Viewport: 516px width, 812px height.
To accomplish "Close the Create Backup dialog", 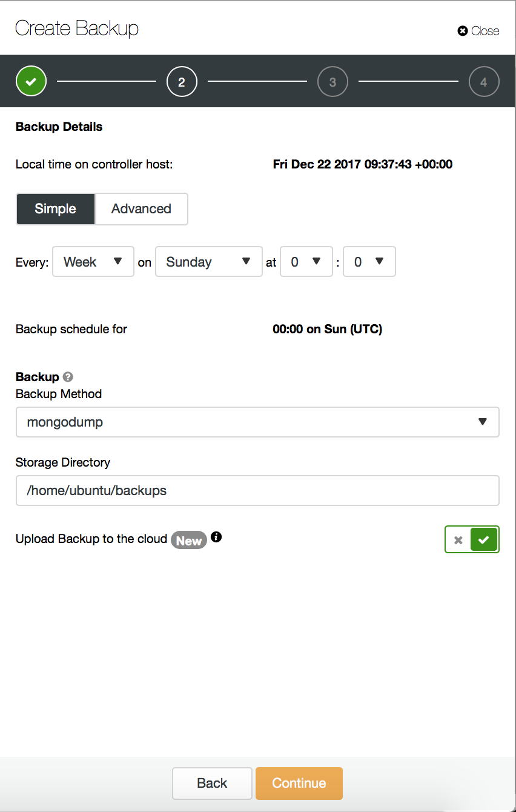I will click(478, 31).
